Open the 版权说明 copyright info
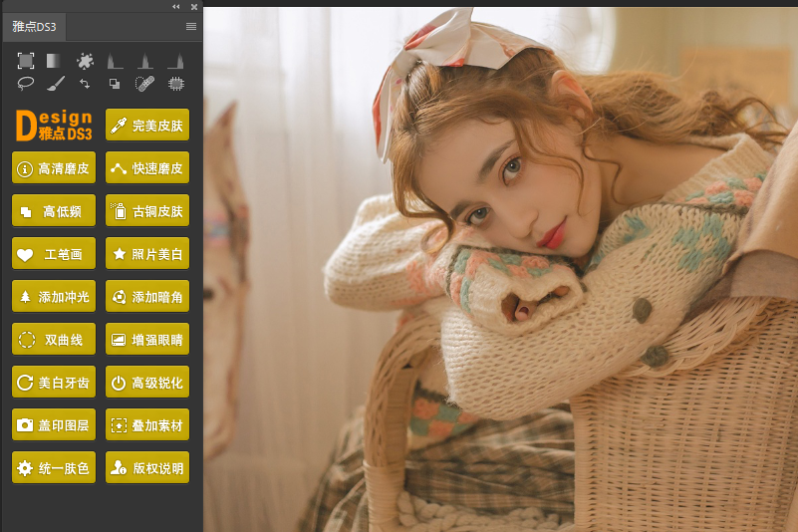 click(147, 467)
